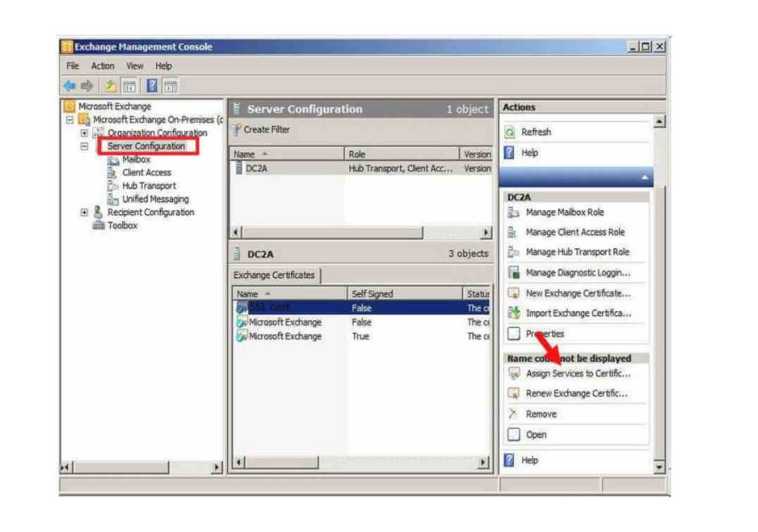Select Server Configuration in the tree

tap(146, 146)
